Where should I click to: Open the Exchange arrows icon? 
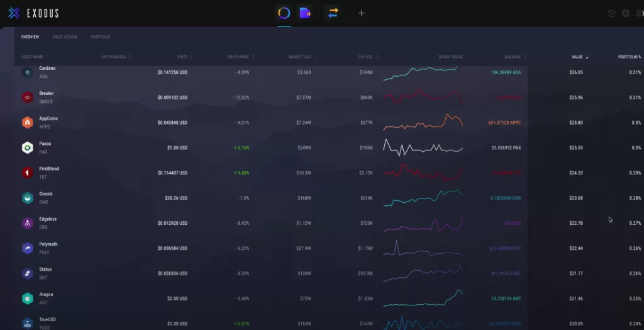[333, 13]
